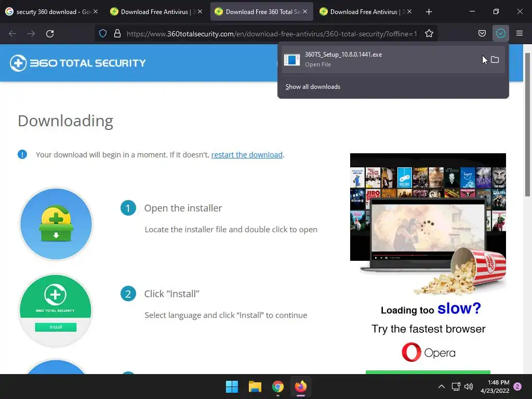The height and width of the screenshot is (399, 532).
Task: Close the active 360 Total Security tab
Action: coord(305,11)
